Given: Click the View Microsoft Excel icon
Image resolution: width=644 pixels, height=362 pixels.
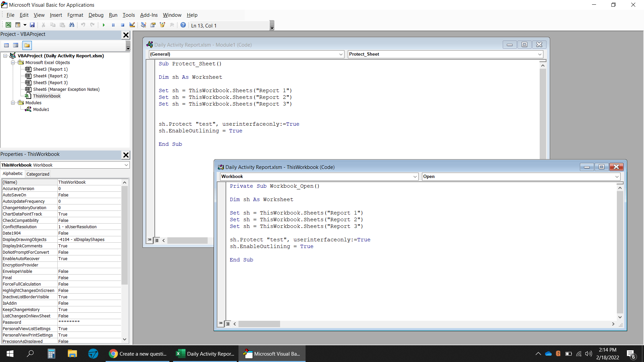Looking at the screenshot, I should (8, 25).
